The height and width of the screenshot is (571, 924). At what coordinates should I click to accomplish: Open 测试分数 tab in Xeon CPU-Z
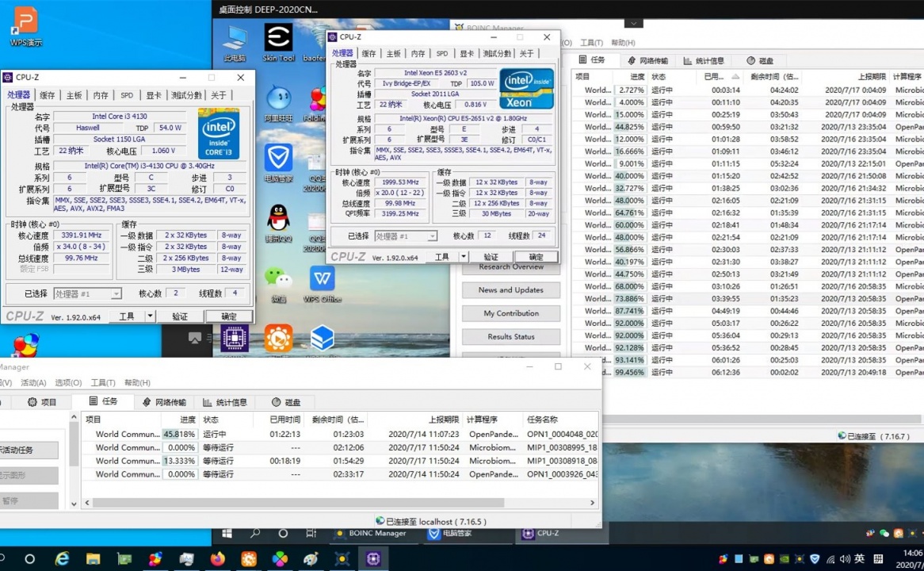click(497, 53)
